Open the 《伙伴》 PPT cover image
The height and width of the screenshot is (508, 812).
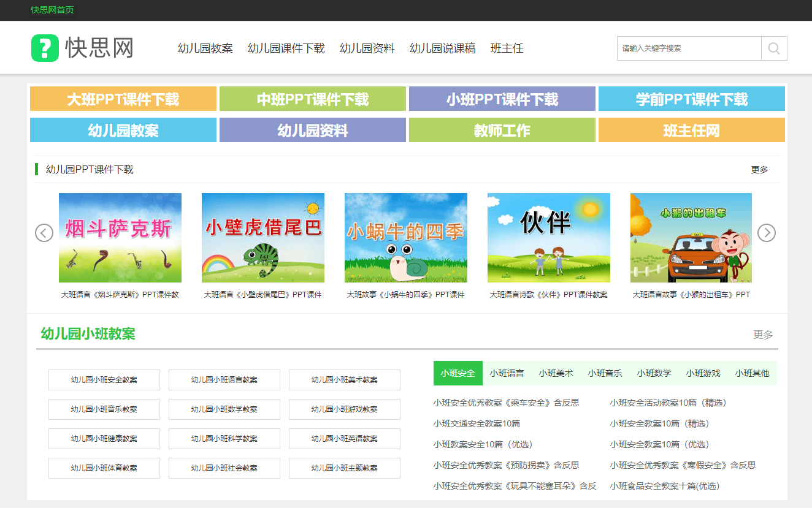(548, 238)
